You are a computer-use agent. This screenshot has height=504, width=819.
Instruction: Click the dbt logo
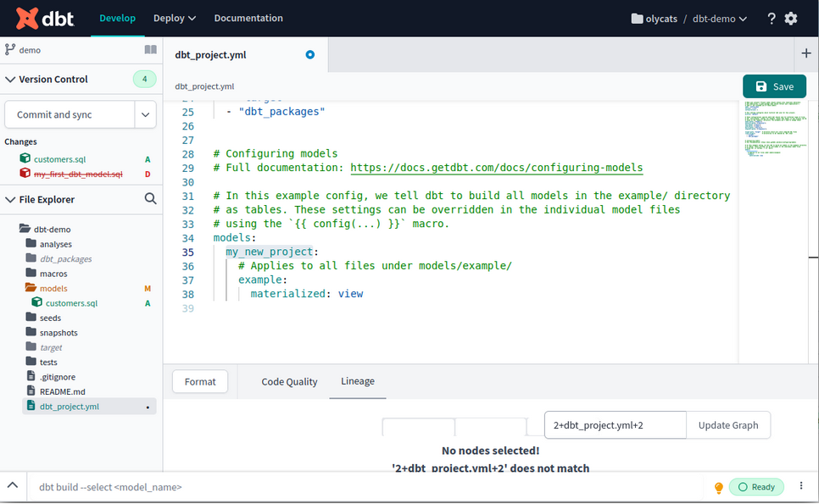click(45, 19)
